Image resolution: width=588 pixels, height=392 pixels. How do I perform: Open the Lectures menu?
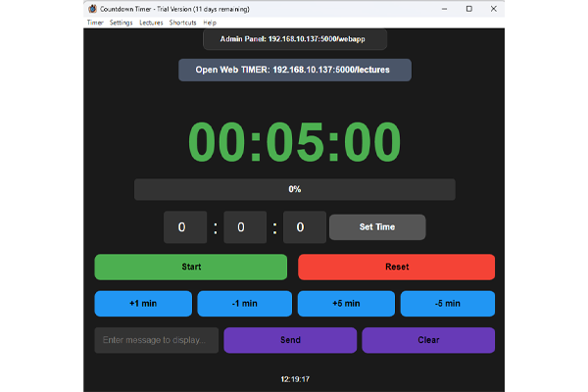tap(151, 23)
